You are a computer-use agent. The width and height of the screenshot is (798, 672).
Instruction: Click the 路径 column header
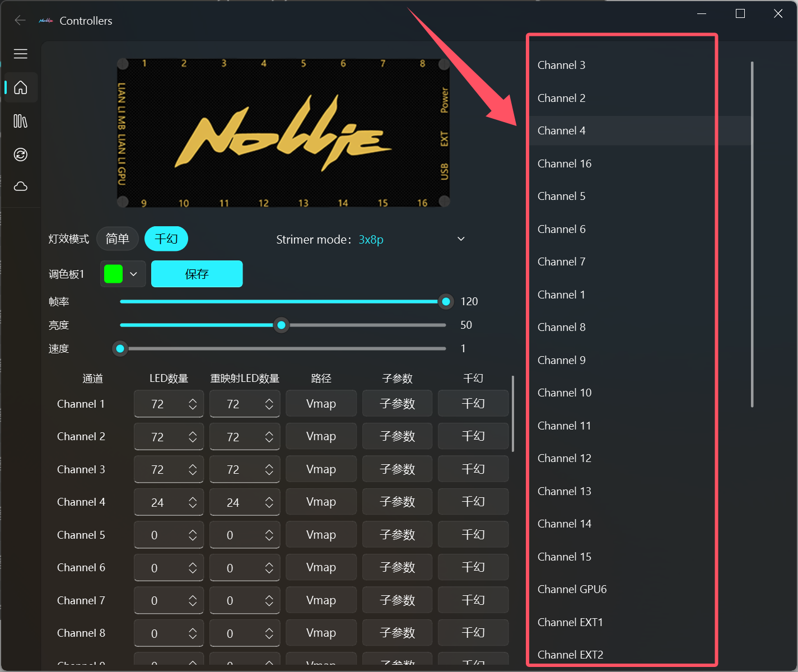(x=321, y=379)
